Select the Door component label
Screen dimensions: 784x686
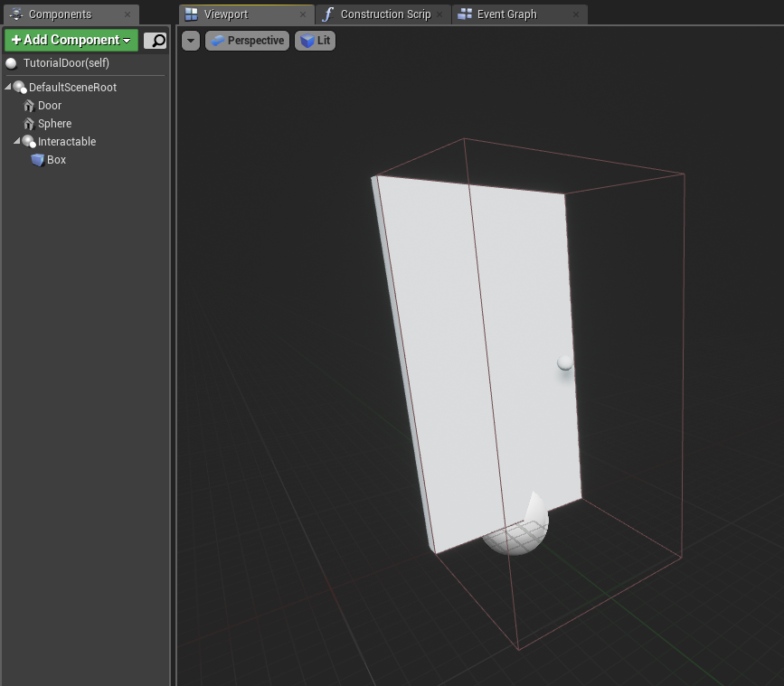50,106
